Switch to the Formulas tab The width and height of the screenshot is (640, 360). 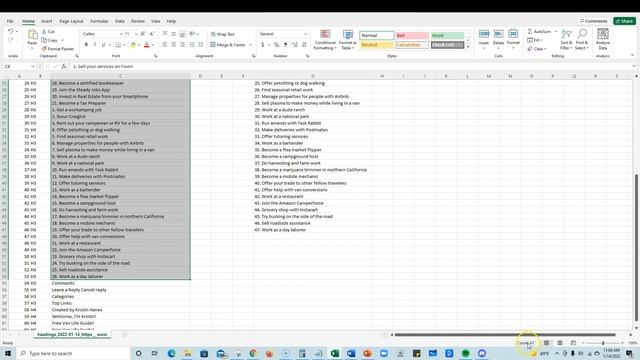point(99,21)
